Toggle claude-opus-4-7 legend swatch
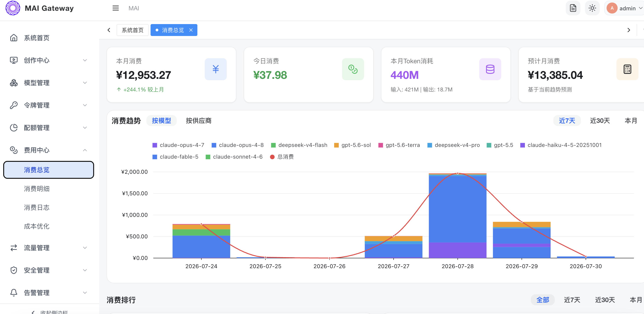Image resolution: width=644 pixels, height=314 pixels. tap(155, 145)
